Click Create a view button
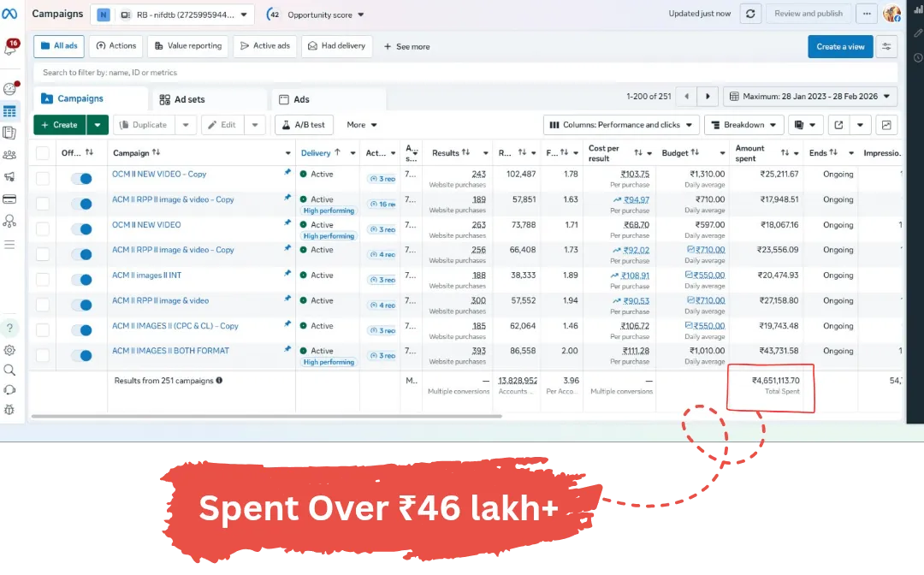This screenshot has width=924, height=575. pos(840,46)
